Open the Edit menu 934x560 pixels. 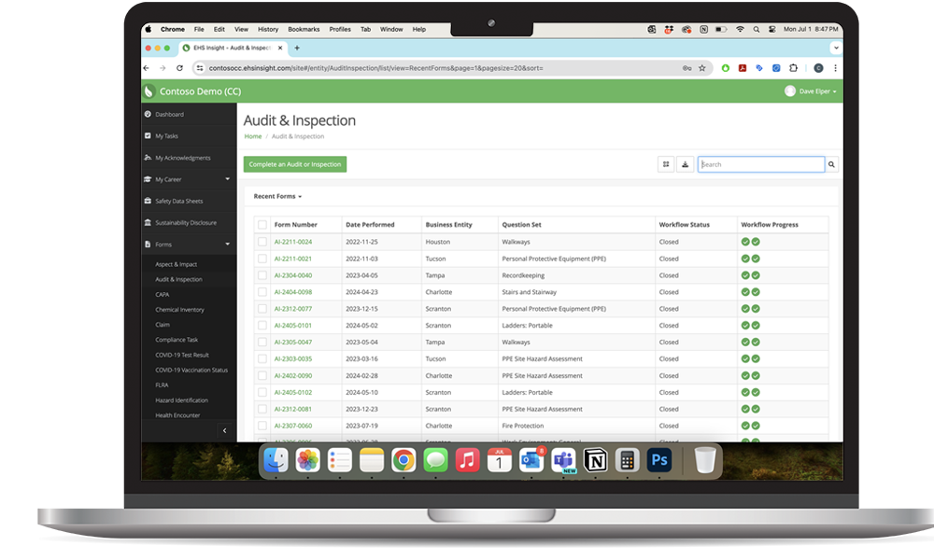pyautogui.click(x=219, y=29)
